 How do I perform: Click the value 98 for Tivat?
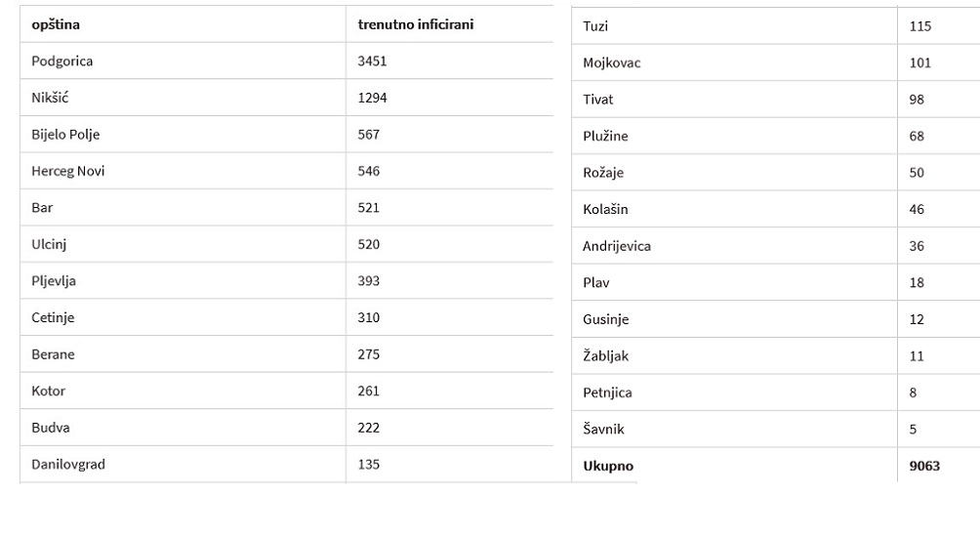(917, 100)
